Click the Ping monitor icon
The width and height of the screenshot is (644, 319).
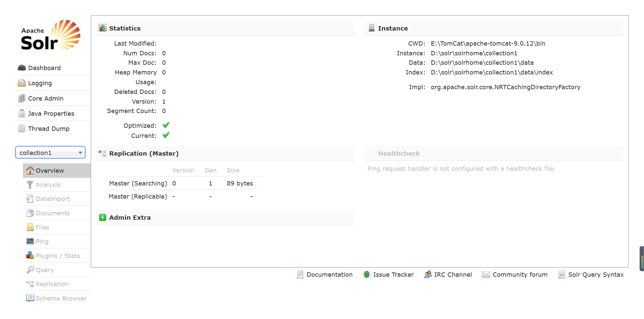click(x=30, y=241)
